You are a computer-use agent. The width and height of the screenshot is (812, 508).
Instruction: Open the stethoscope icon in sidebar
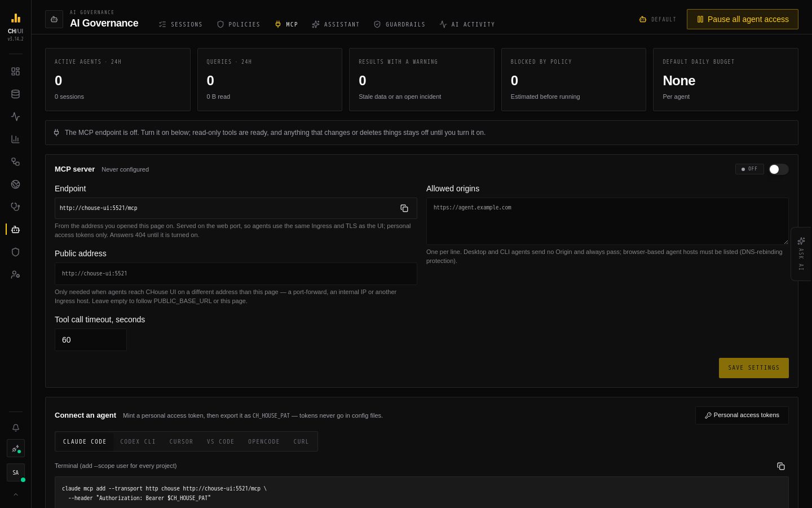pyautogui.click(x=15, y=207)
